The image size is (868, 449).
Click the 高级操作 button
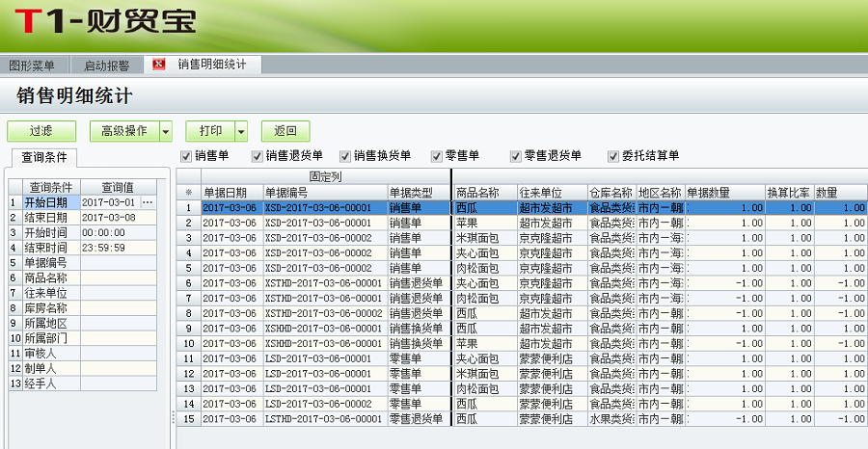click(x=124, y=132)
